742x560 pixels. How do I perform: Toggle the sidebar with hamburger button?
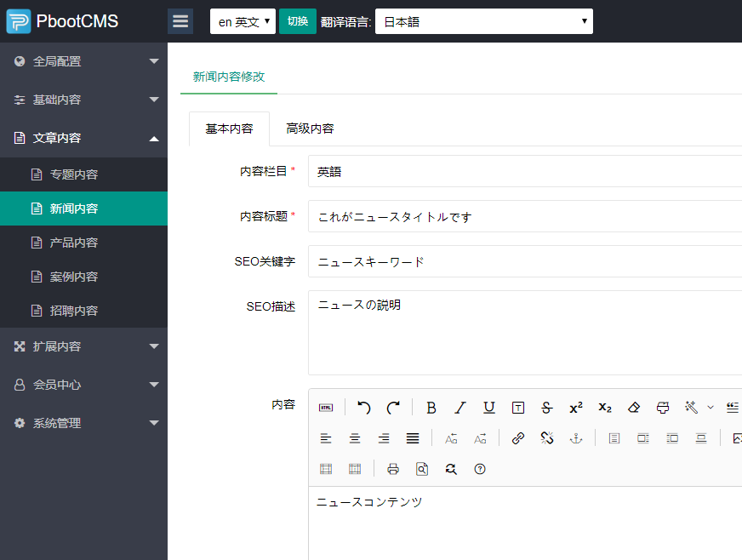(x=180, y=21)
